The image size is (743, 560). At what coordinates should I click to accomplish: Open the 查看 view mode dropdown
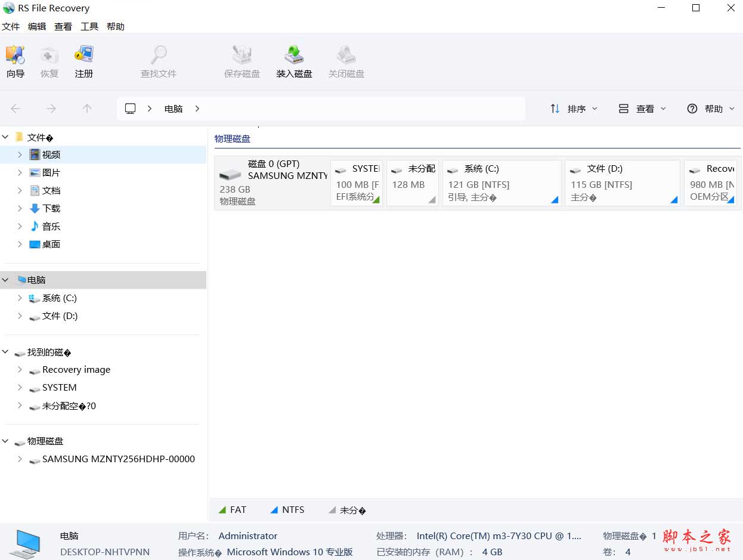click(642, 109)
